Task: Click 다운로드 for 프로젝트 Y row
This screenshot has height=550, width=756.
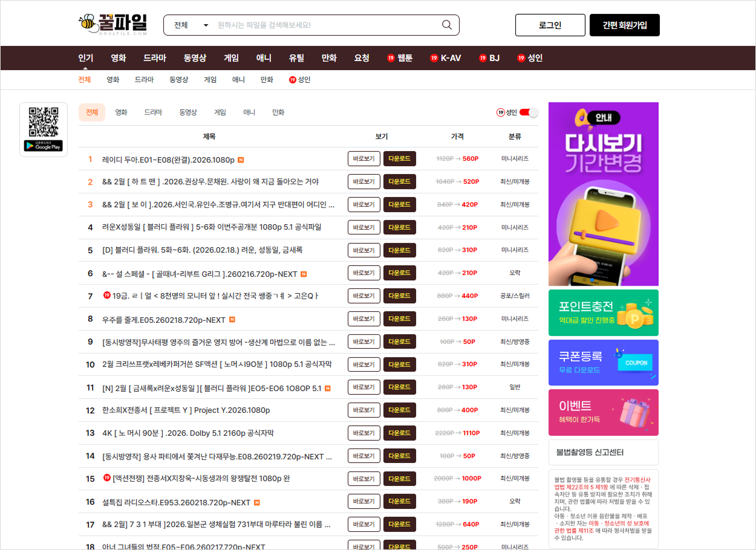Action: click(399, 410)
